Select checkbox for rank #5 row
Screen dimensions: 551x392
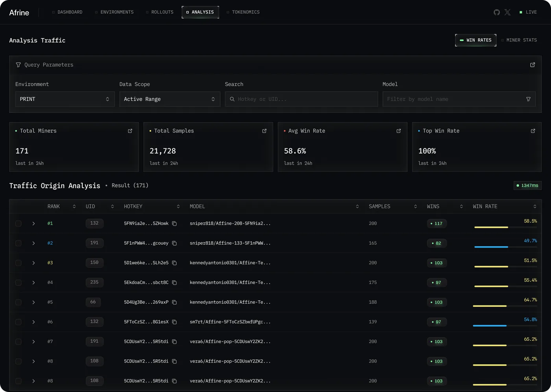[x=18, y=302]
